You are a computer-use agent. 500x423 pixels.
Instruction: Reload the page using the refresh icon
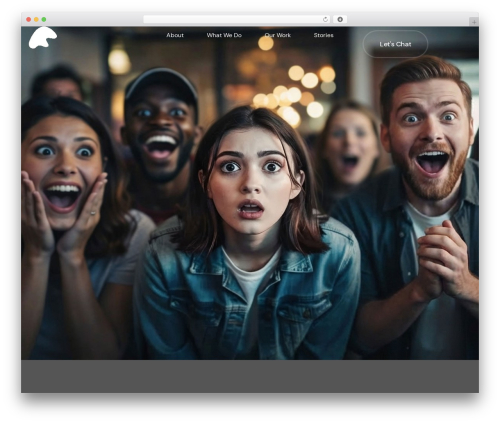click(x=325, y=19)
